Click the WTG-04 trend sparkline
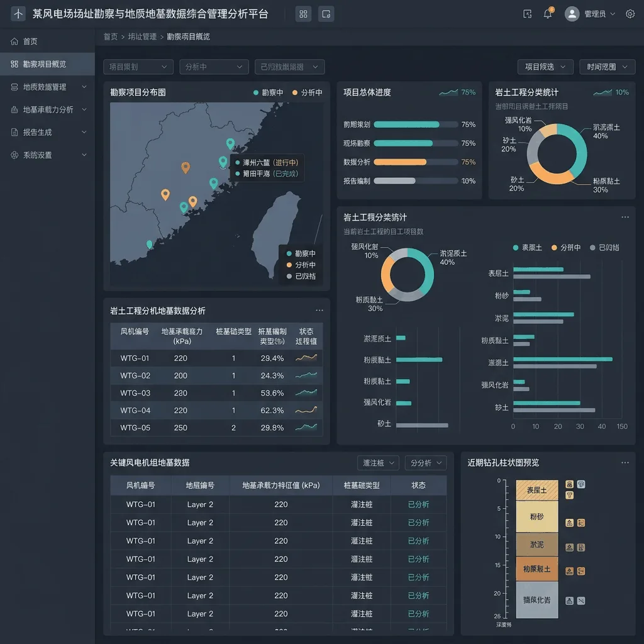 306,410
